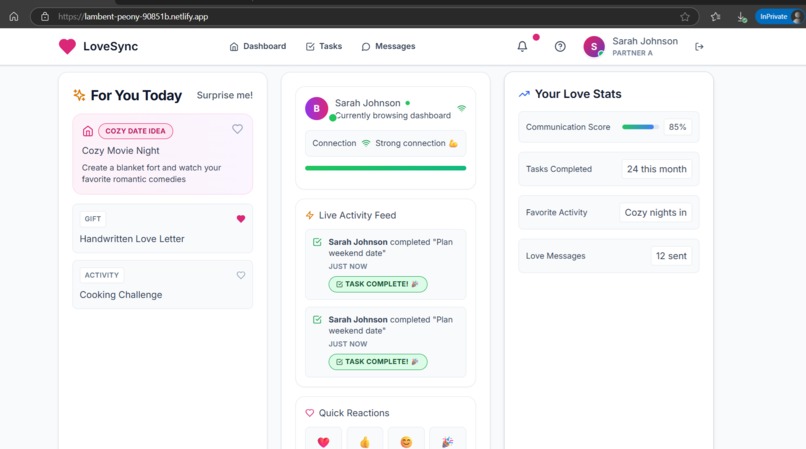This screenshot has width=806, height=449.
Task: Click the Surprise me! button
Action: pyautogui.click(x=225, y=95)
